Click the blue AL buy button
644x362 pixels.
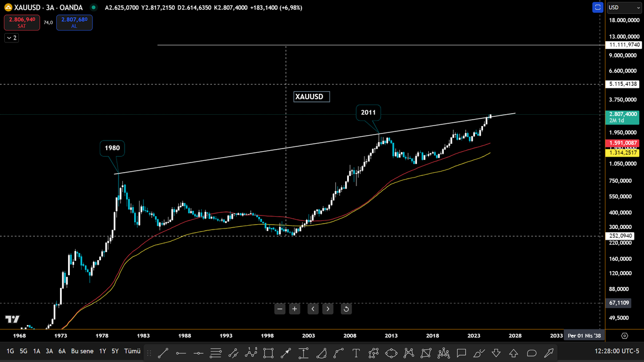point(74,23)
